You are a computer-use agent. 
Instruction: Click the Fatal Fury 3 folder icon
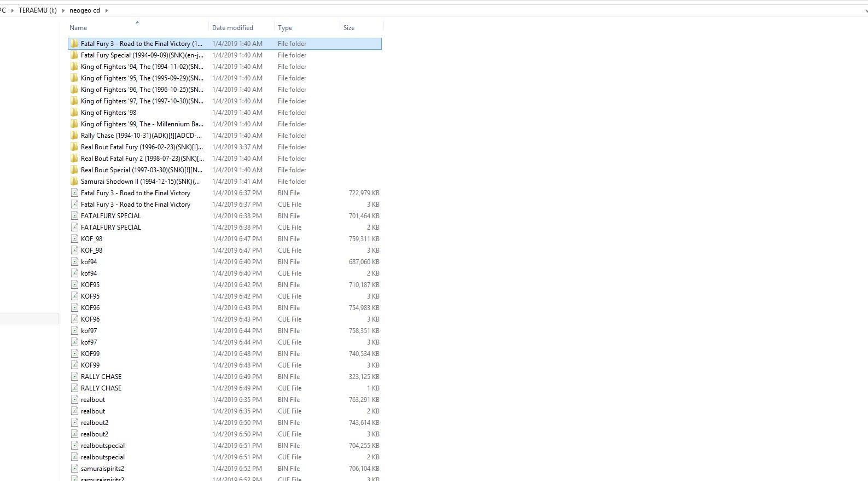click(74, 44)
